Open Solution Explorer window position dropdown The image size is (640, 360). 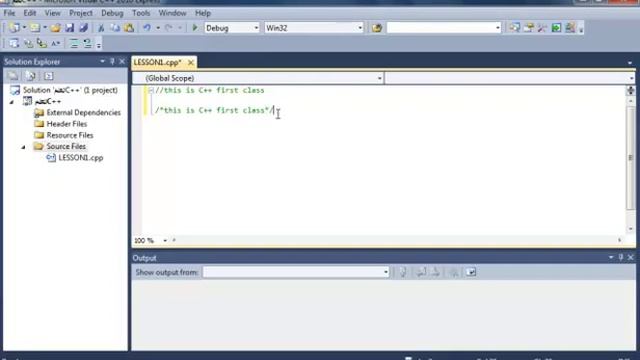(x=102, y=62)
